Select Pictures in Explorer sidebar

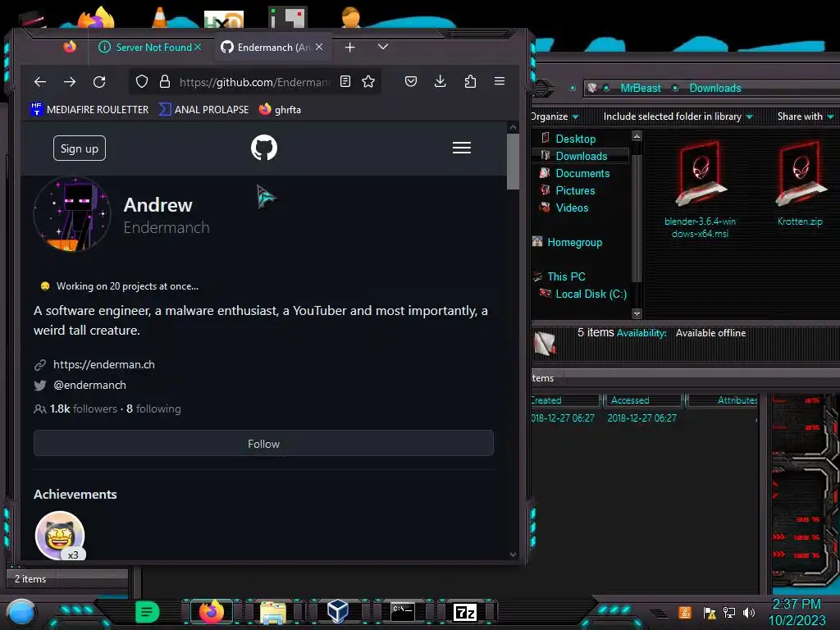(x=575, y=190)
